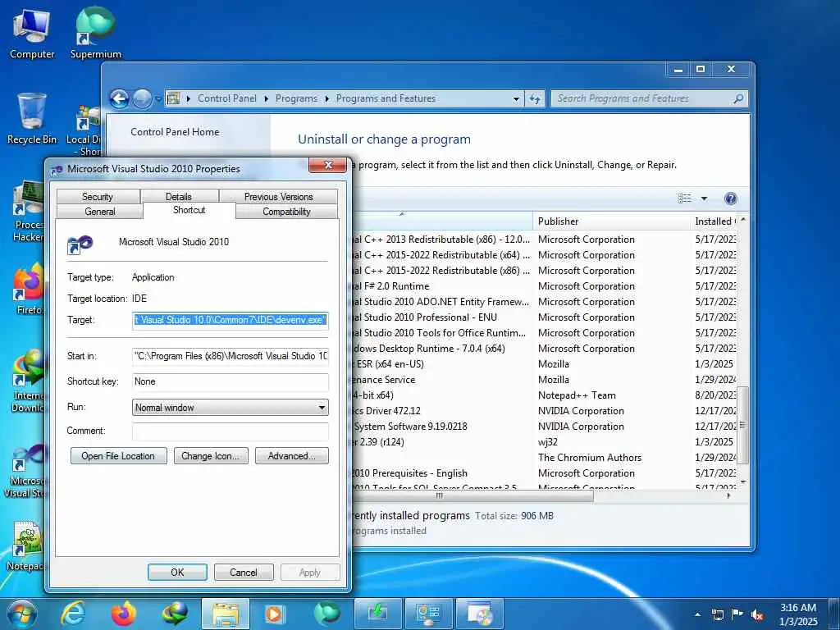Sort list by Publisher column header
Viewport: 840px width, 630px height.
(x=612, y=221)
